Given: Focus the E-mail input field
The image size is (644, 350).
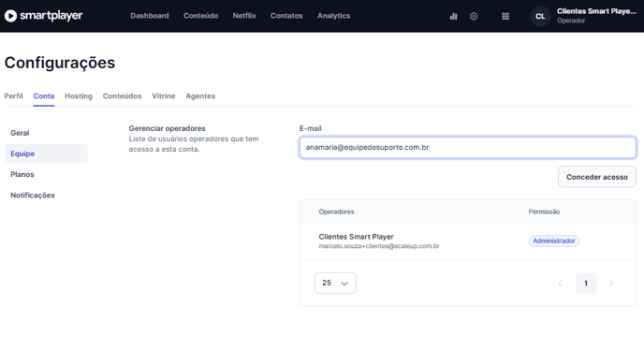Looking at the screenshot, I should 468,148.
